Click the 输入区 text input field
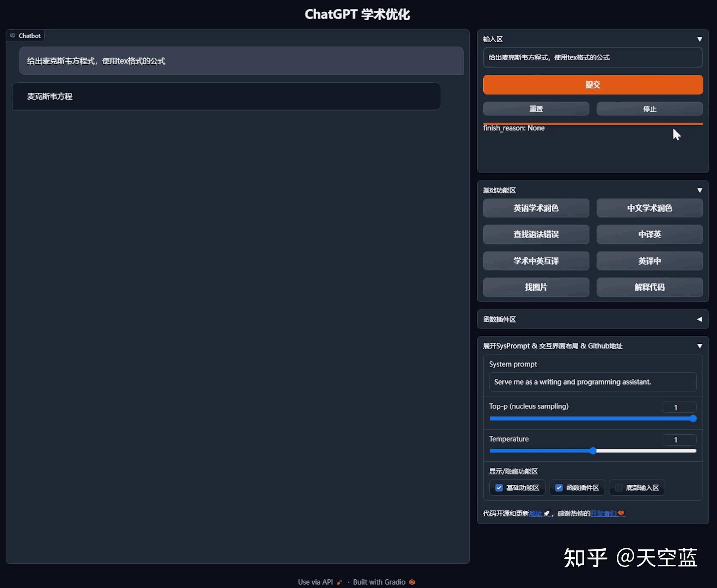The image size is (717, 588). tap(593, 57)
